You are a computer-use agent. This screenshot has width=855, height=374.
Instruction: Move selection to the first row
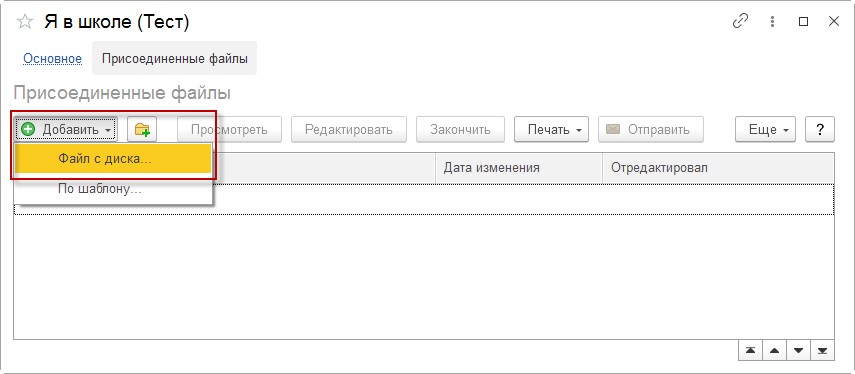[750, 351]
